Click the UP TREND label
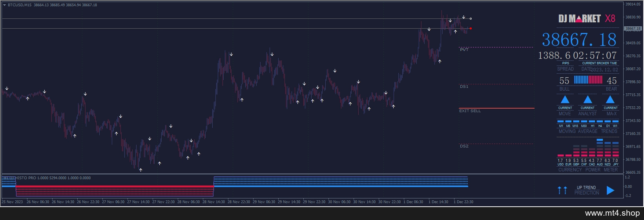The width and height of the screenshot is (644, 220). click(586, 187)
